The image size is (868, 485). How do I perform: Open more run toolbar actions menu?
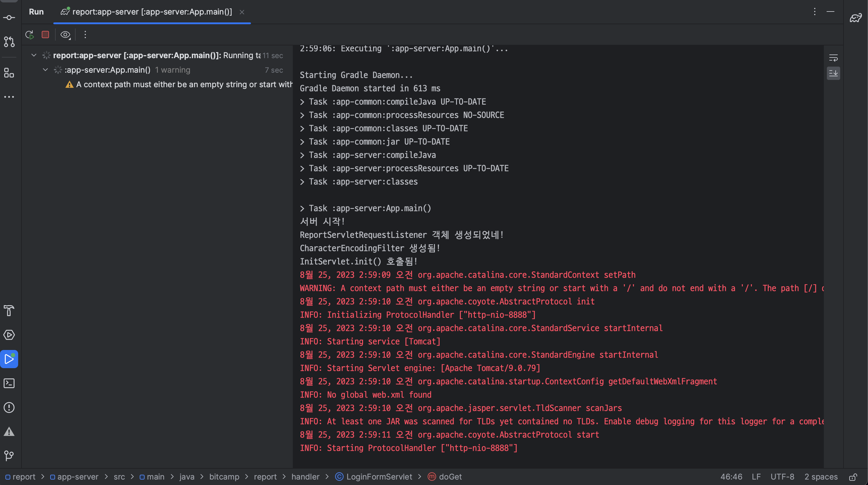point(85,35)
